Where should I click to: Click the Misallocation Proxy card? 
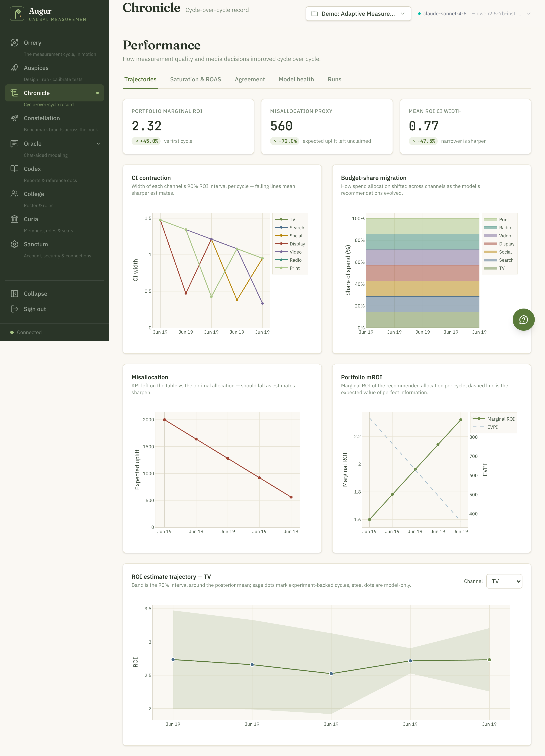(327, 127)
